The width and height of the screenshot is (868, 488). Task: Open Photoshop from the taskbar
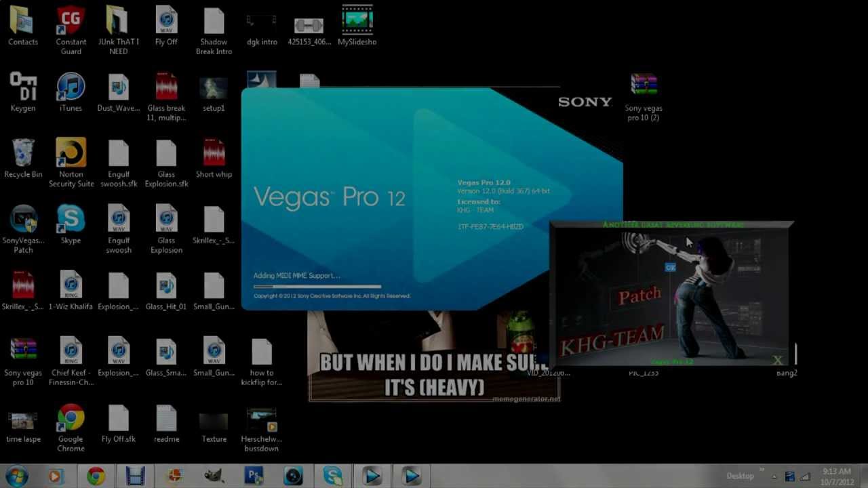(x=254, y=476)
